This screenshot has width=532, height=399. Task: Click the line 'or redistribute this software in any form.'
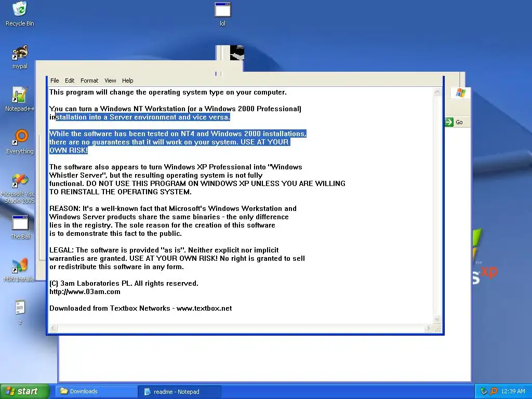116,267
